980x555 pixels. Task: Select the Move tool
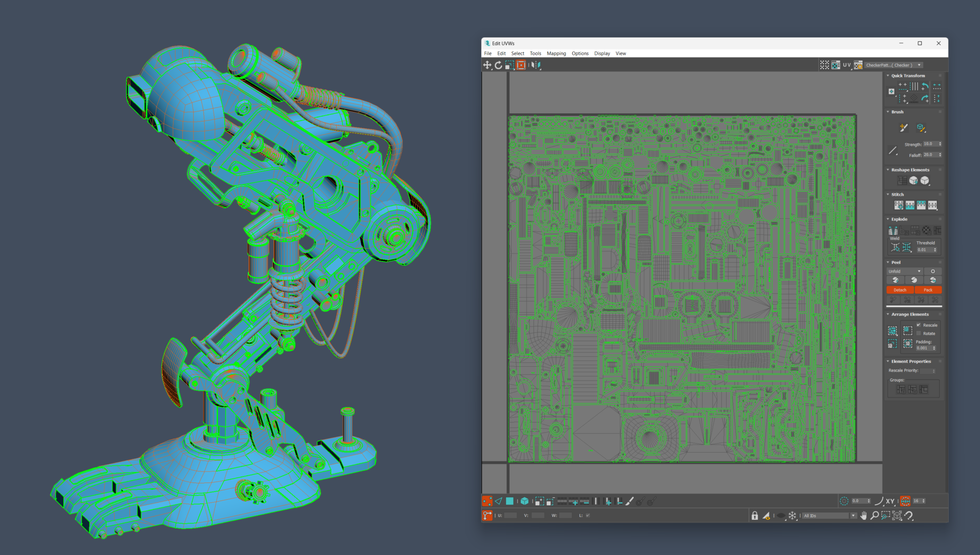tap(488, 65)
